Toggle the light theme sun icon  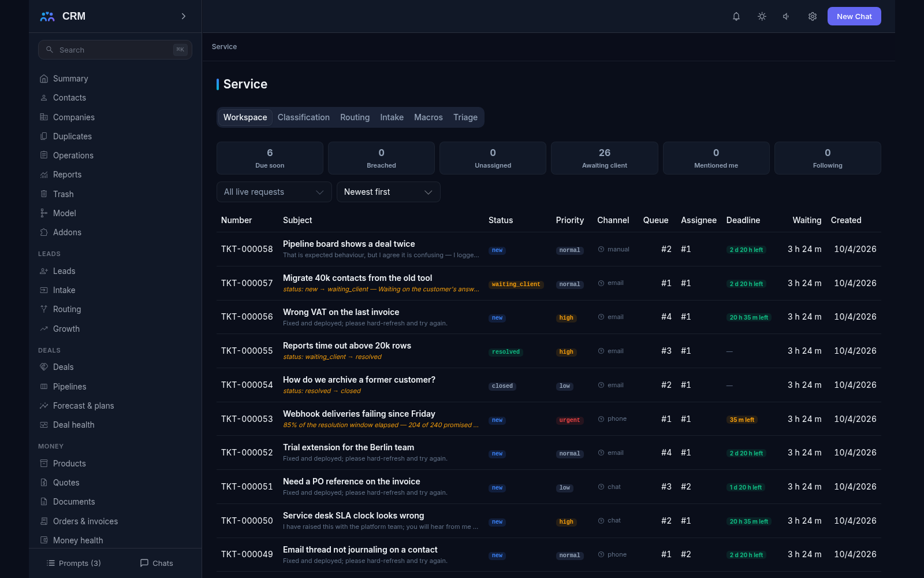point(762,16)
